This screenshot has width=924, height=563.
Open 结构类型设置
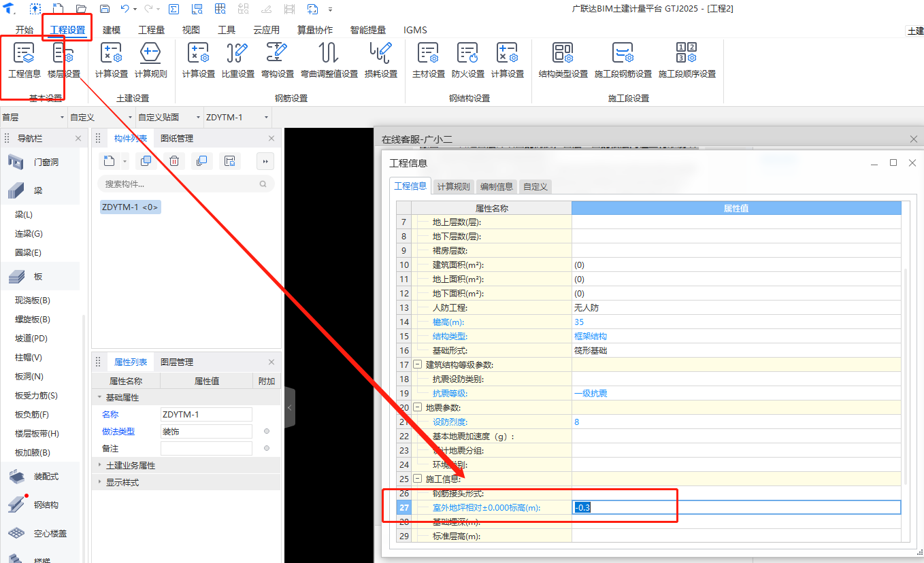pyautogui.click(x=563, y=60)
